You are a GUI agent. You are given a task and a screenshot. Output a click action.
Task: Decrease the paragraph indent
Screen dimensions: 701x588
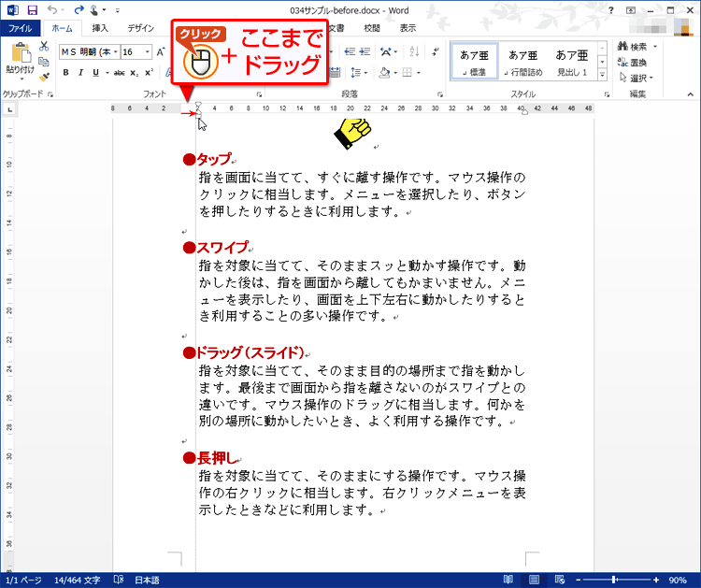350,51
